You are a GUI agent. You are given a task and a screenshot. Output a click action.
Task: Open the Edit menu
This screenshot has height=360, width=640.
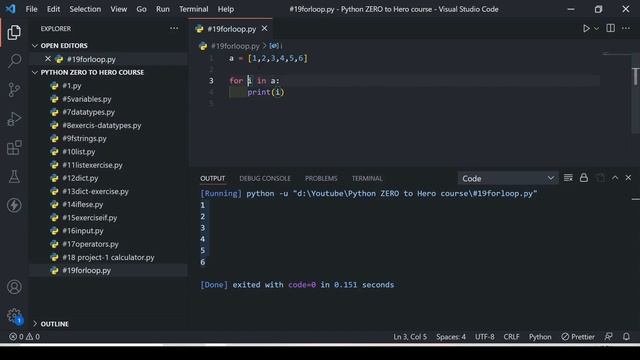(53, 9)
